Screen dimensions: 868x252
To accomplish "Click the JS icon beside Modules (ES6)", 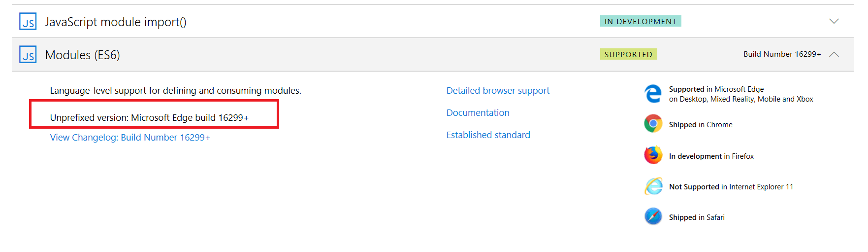I will point(28,55).
